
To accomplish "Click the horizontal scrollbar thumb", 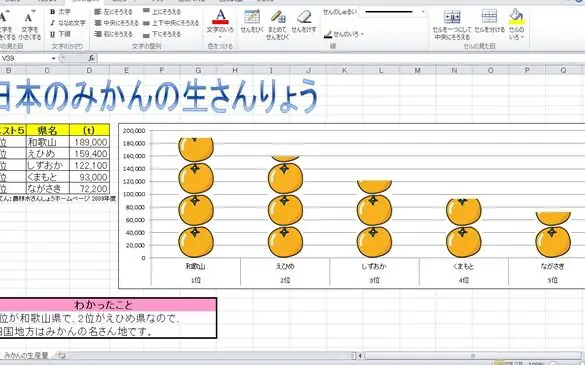I will coord(474,356).
